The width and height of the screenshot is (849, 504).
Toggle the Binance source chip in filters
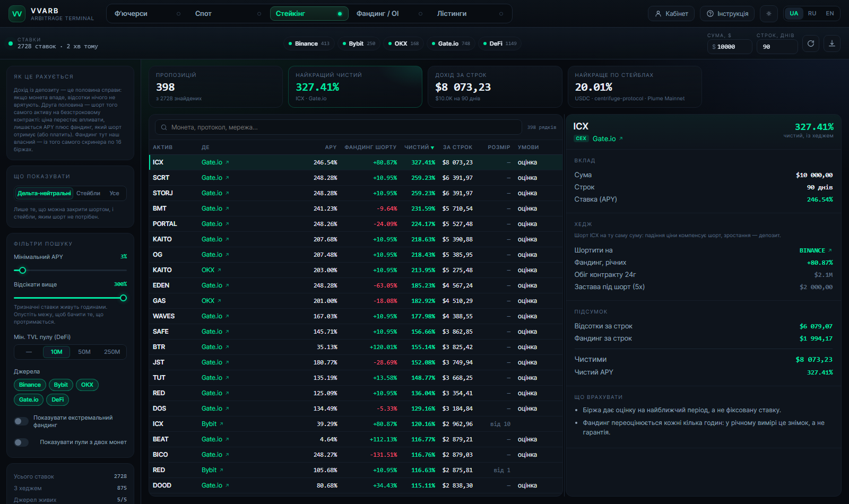point(30,385)
